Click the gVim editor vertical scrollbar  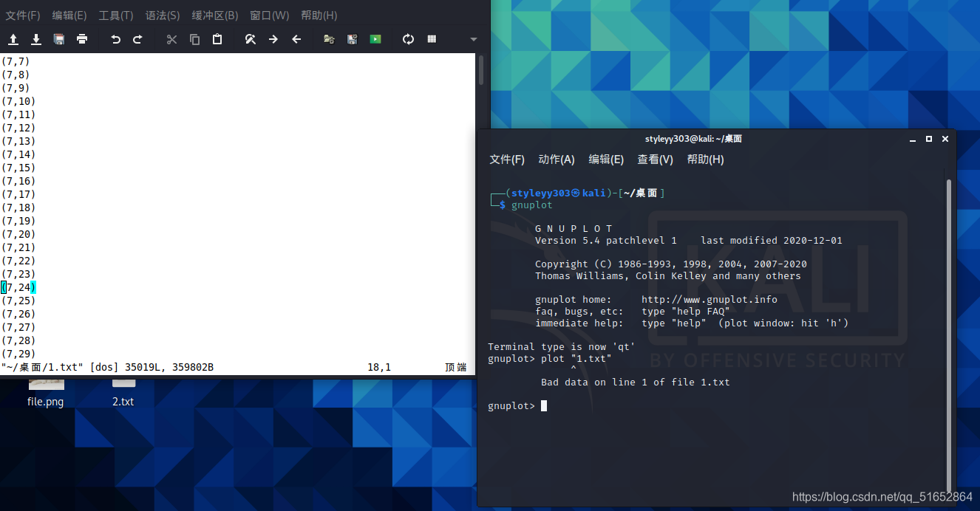[482, 70]
